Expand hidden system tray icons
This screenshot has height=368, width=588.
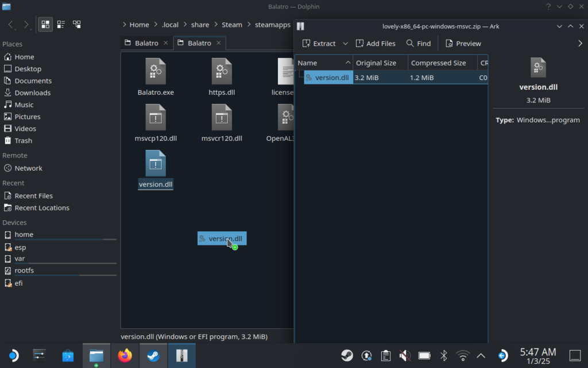pos(481,355)
